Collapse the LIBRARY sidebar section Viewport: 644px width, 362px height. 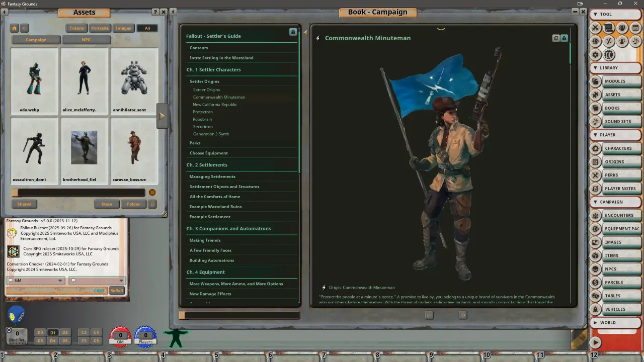tap(615, 68)
